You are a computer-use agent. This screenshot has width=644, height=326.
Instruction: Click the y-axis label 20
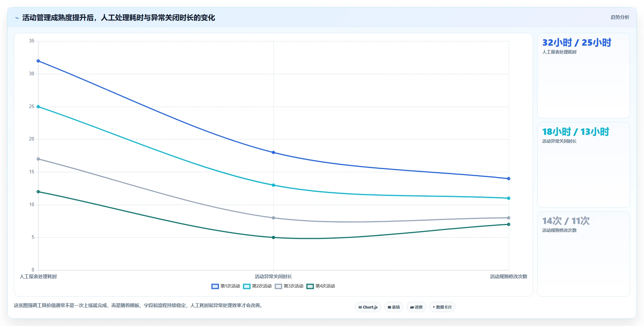coord(32,139)
